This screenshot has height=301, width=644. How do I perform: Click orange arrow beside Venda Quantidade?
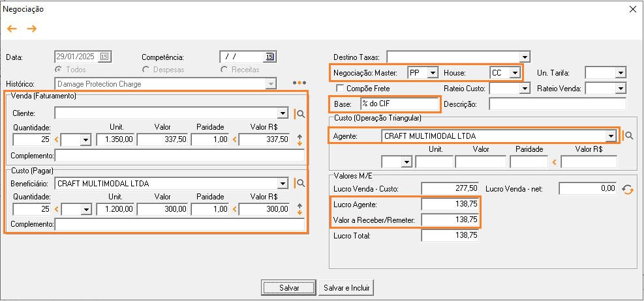click(x=57, y=140)
